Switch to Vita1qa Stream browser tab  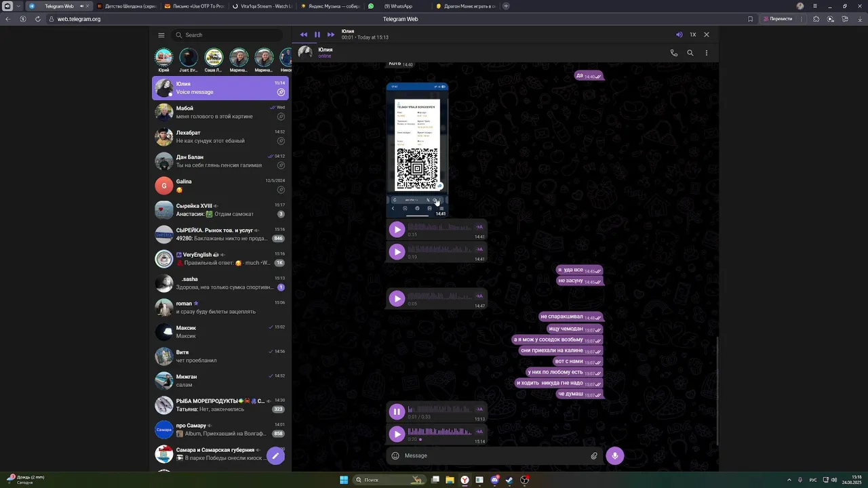click(262, 6)
